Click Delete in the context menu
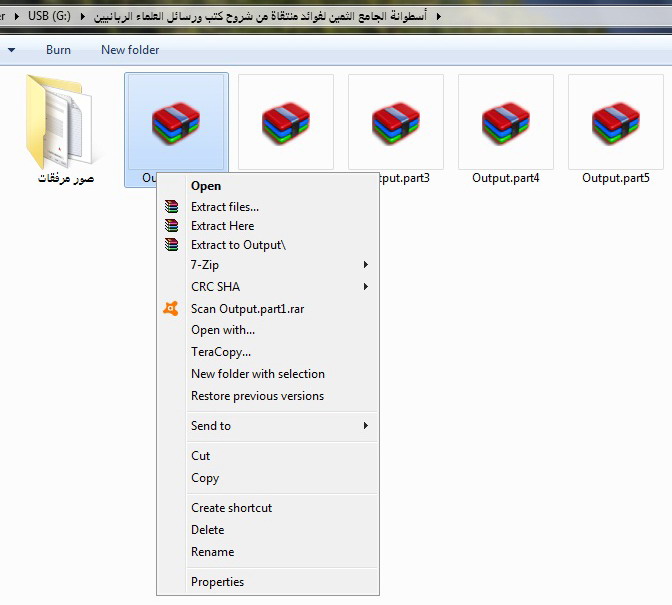 [x=208, y=530]
